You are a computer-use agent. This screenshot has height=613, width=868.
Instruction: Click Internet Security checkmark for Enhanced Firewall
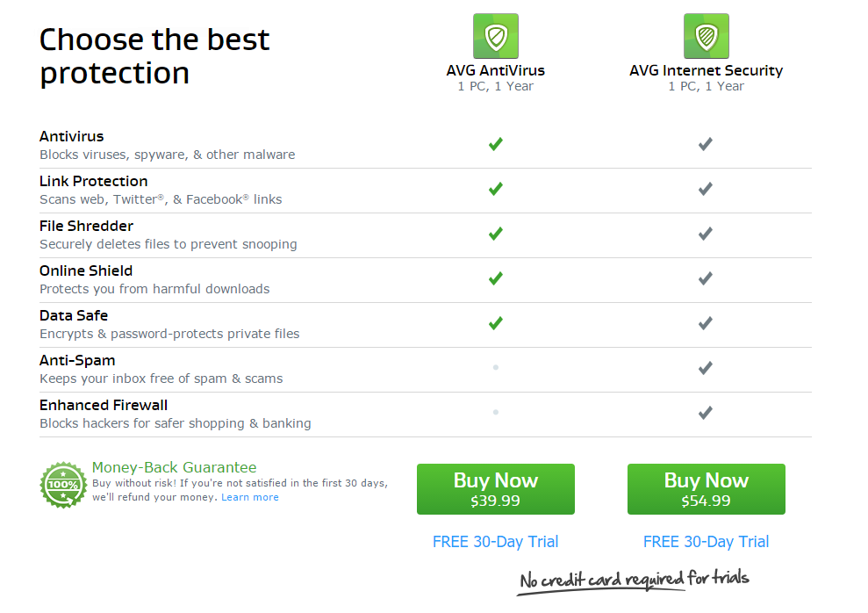tap(705, 413)
